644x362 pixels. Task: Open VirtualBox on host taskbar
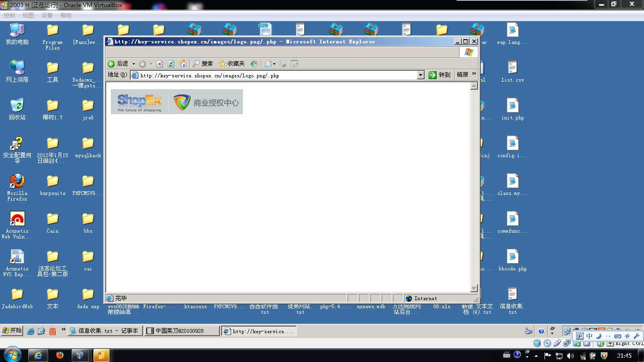click(x=80, y=355)
